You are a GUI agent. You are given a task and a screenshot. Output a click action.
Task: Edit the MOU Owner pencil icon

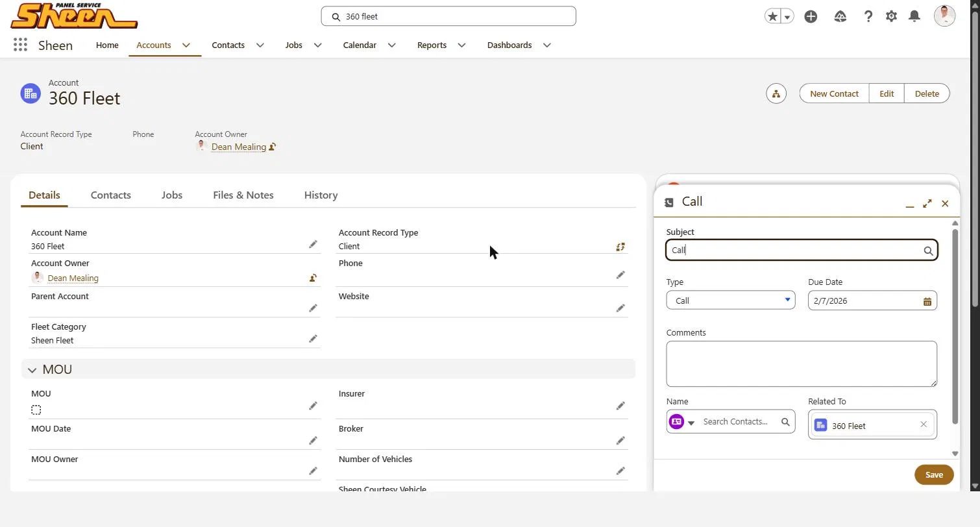313,471
